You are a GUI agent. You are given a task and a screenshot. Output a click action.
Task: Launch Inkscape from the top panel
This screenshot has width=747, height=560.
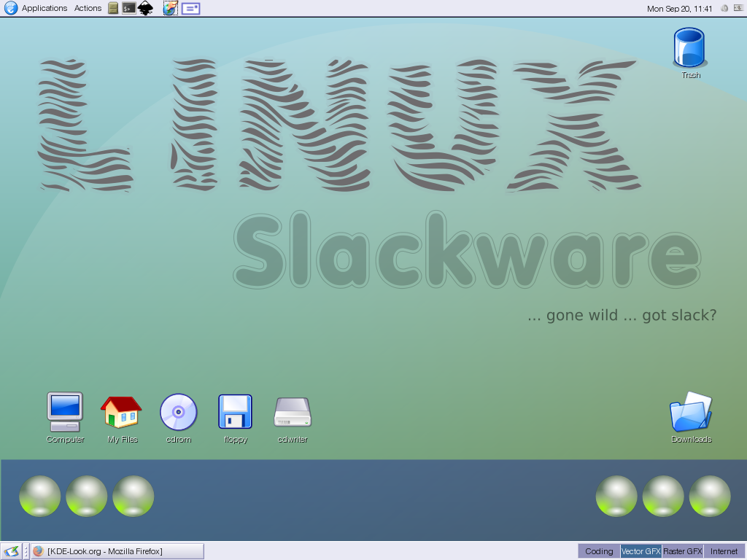pyautogui.click(x=145, y=8)
